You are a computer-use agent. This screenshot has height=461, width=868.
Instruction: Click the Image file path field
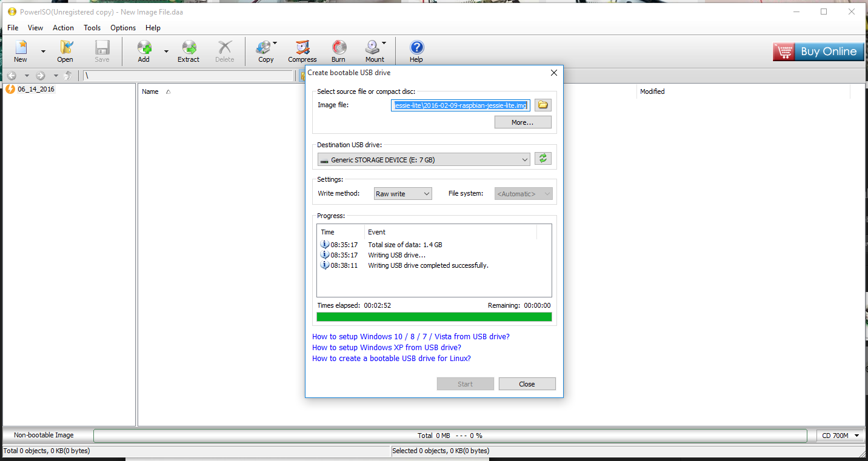[461, 105]
